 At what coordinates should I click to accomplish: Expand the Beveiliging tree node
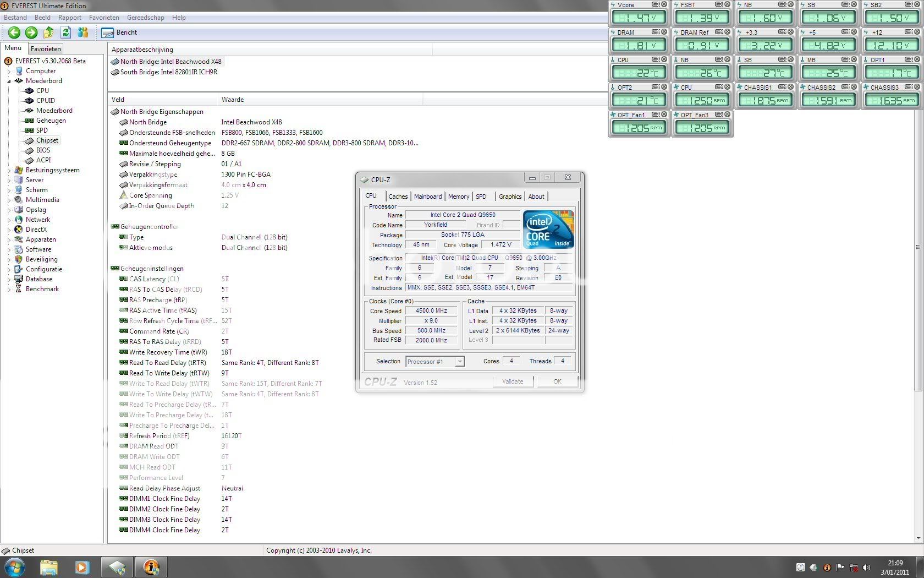[x=9, y=259]
